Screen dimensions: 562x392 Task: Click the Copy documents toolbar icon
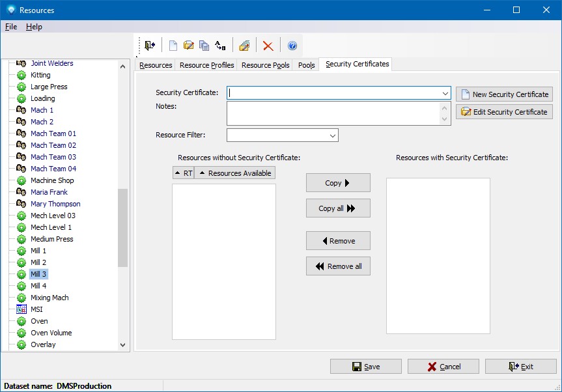coord(204,46)
